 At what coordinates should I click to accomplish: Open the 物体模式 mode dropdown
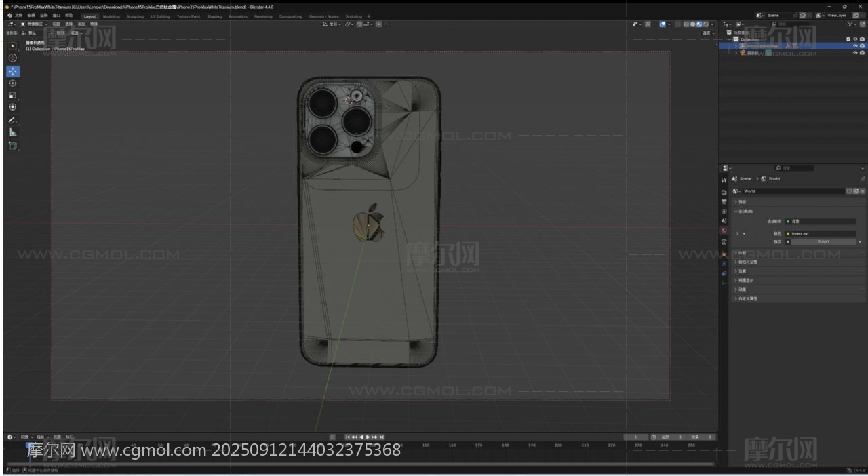click(33, 24)
